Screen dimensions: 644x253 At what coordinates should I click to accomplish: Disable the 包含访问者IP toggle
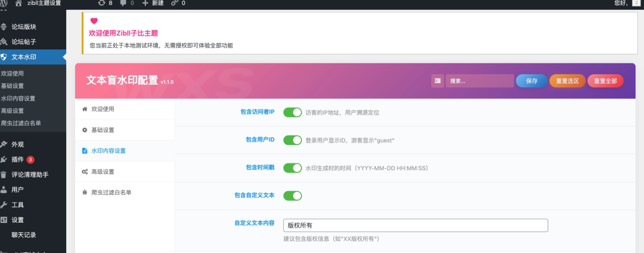click(292, 113)
